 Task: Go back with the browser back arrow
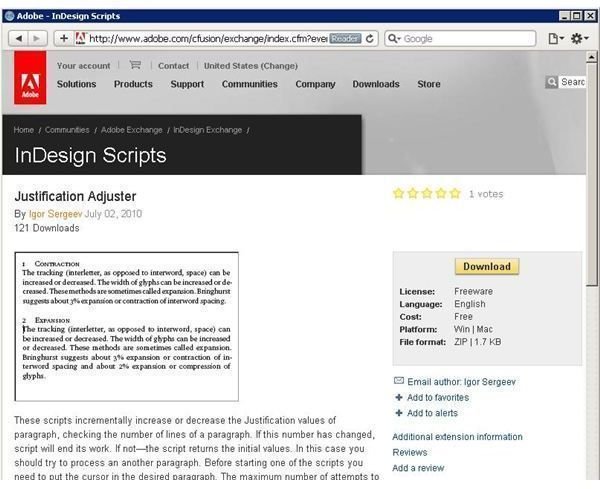[19, 38]
